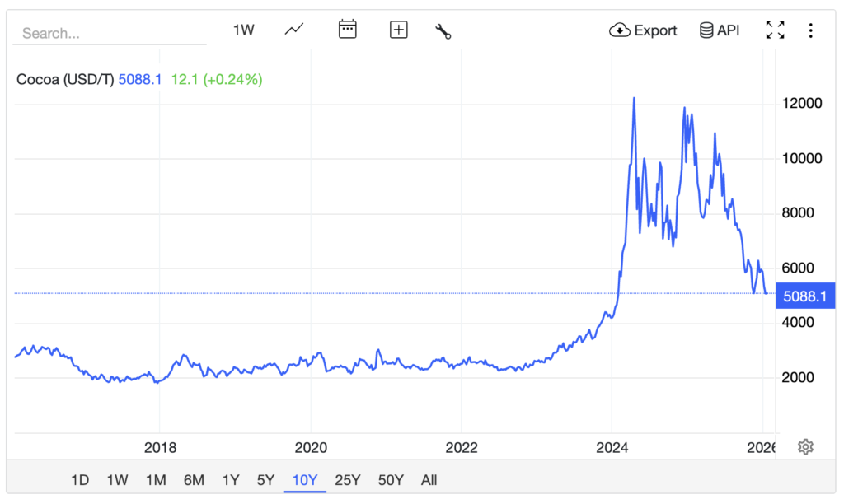
Task: Click the chart type line icon
Action: [x=294, y=30]
